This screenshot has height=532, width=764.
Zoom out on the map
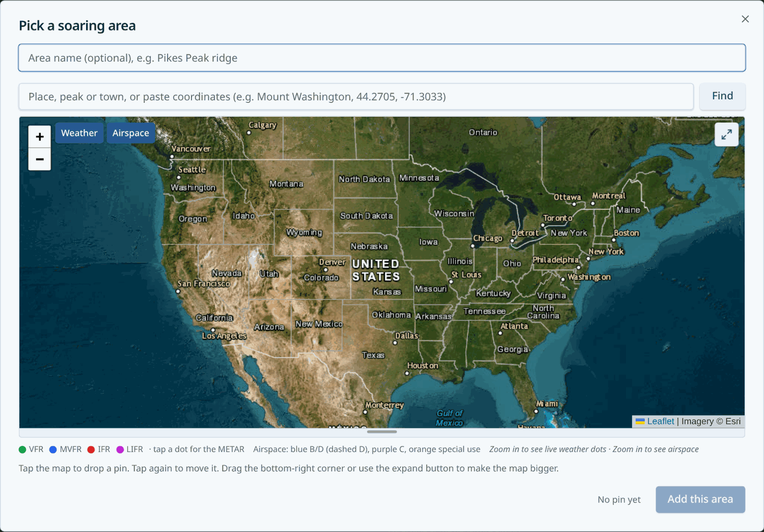40,159
